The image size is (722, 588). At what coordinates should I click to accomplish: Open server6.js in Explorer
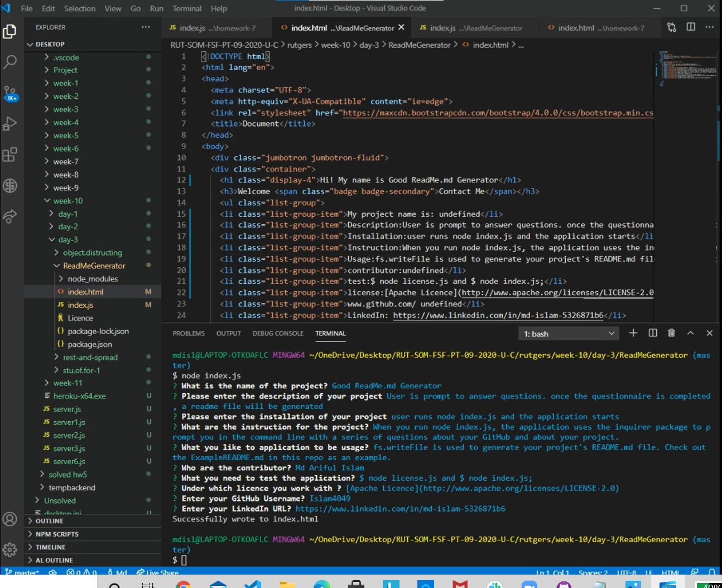point(69,461)
